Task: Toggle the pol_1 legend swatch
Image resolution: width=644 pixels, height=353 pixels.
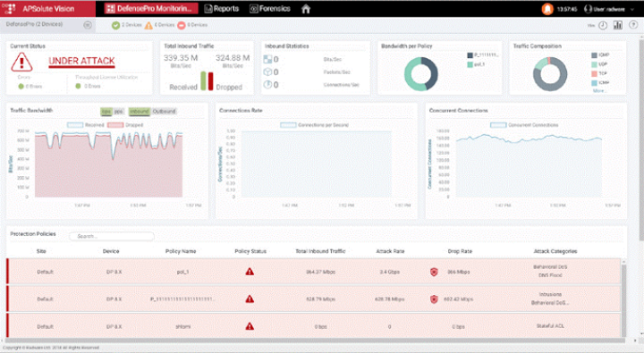Action: tap(470, 64)
